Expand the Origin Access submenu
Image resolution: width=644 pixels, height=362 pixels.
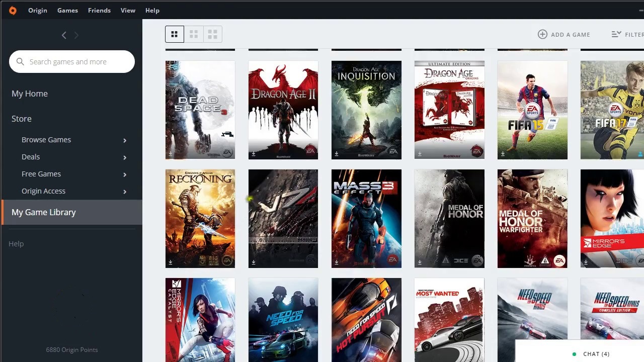coord(125,192)
